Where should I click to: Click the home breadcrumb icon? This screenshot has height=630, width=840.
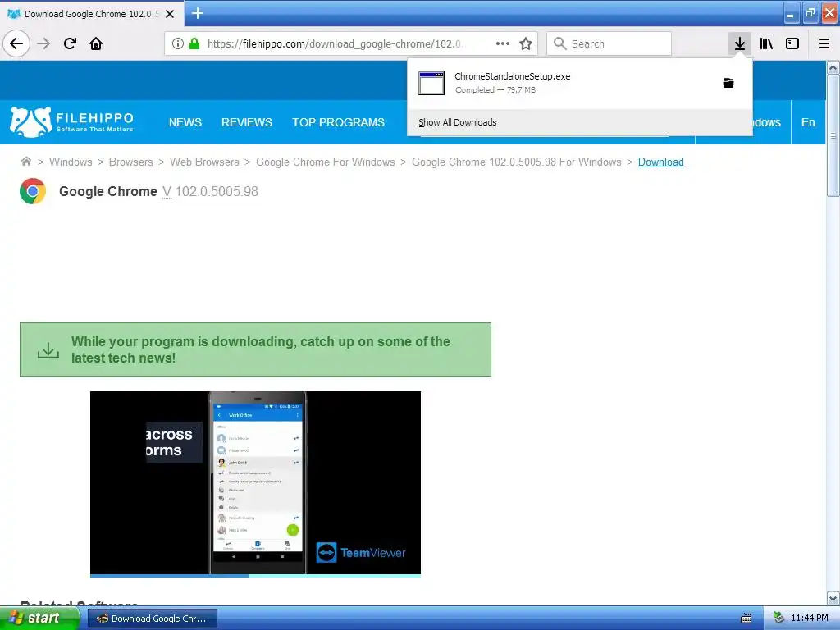[x=25, y=162]
